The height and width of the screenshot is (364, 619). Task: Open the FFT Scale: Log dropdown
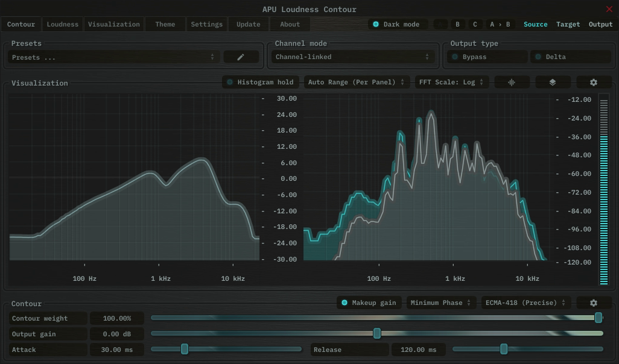451,82
